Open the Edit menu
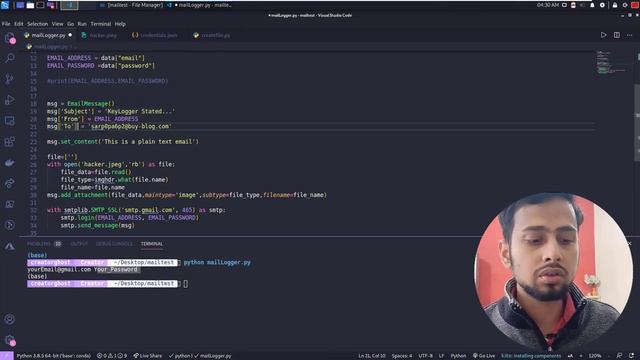640x360 pixels. click(19, 24)
